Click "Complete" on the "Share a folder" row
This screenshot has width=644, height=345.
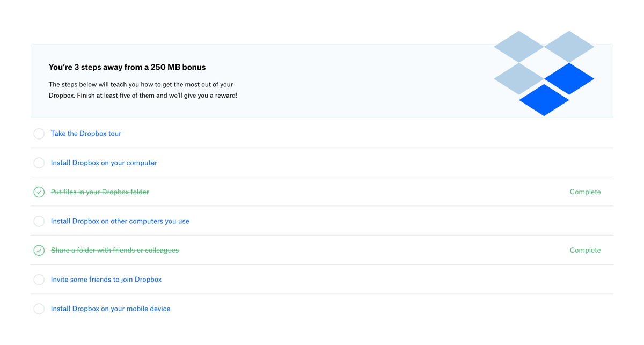pos(585,250)
